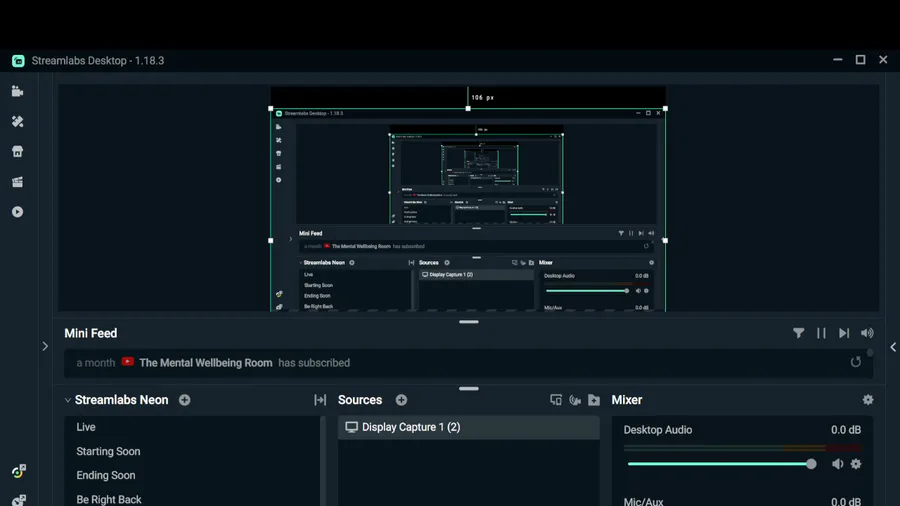Add a source folder in Sources
Image resolution: width=900 pixels, height=506 pixels.
pyautogui.click(x=594, y=400)
